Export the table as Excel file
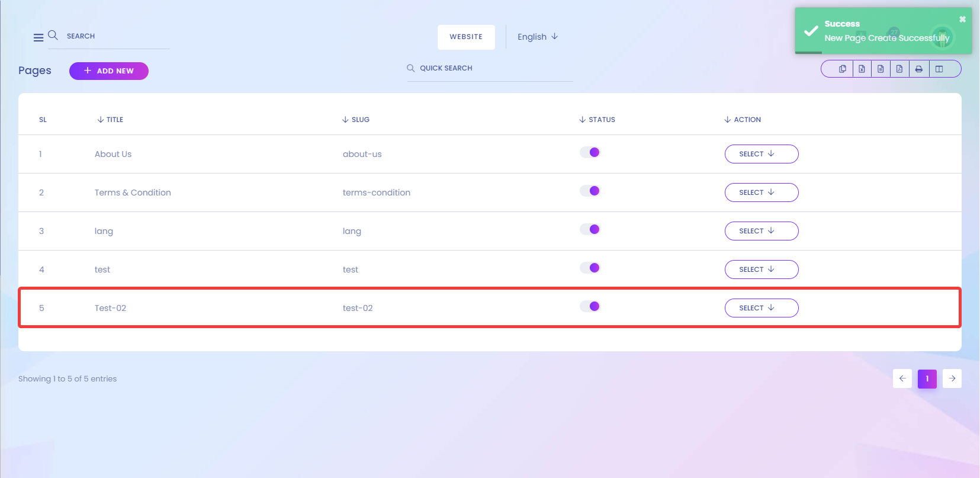 [862, 69]
